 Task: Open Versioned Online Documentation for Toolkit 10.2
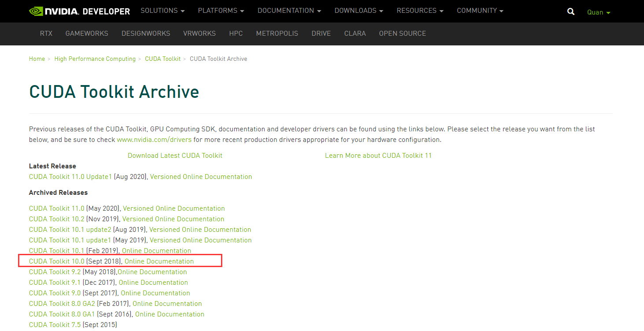173,219
